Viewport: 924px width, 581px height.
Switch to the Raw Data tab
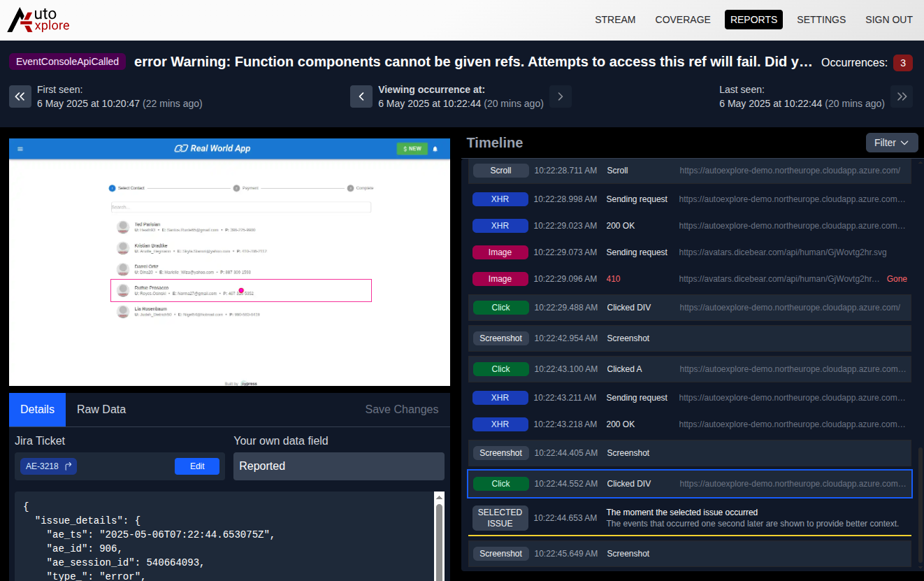101,410
